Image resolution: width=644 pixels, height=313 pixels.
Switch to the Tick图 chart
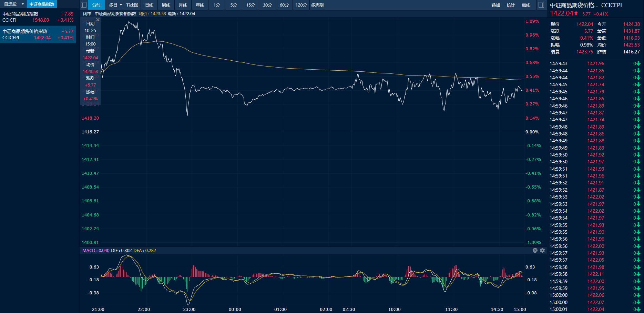click(132, 5)
